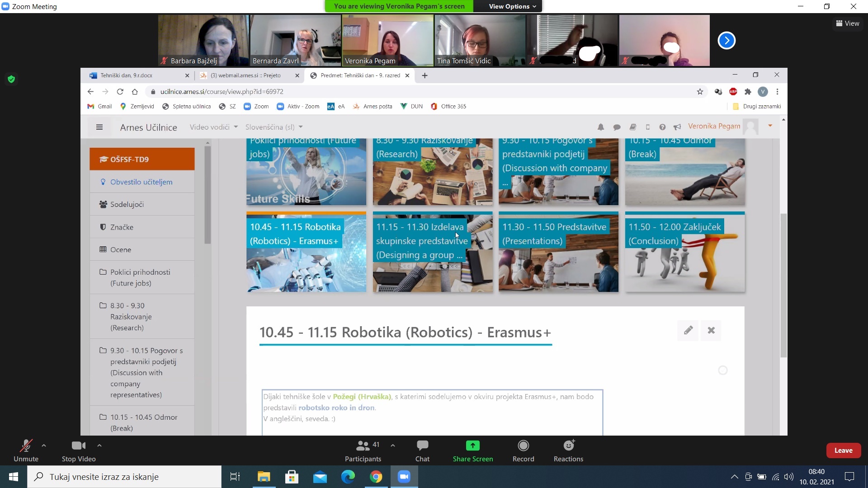This screenshot has height=488, width=868.
Task: Open 10.45 - 11.15 Robotika tile
Action: (306, 252)
